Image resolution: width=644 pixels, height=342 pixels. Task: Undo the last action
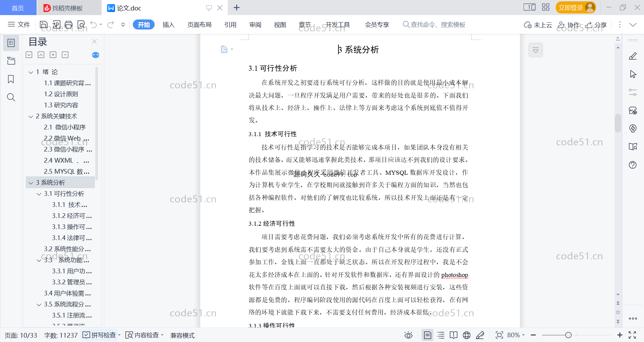point(94,24)
